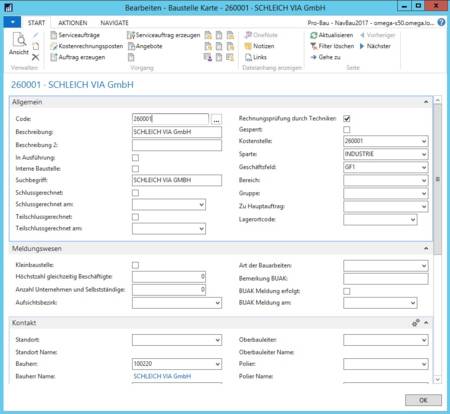Go to Vorheriger record

(377, 35)
